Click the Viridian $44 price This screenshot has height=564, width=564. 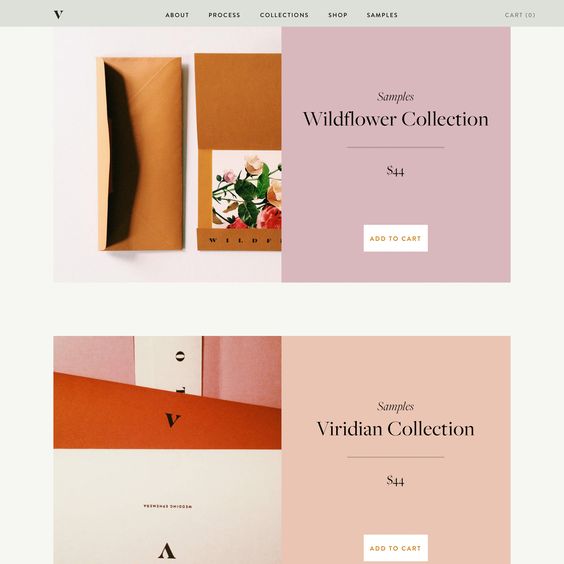pyautogui.click(x=395, y=480)
